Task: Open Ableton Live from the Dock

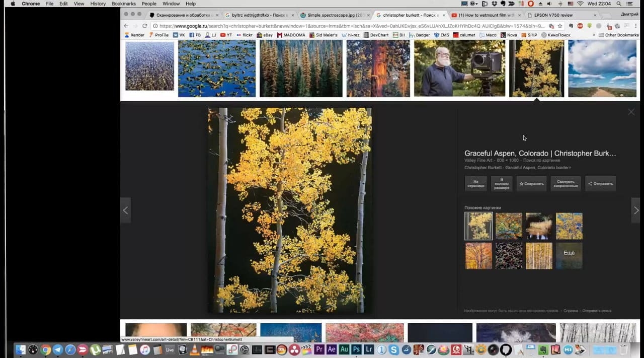Action: pos(170,349)
